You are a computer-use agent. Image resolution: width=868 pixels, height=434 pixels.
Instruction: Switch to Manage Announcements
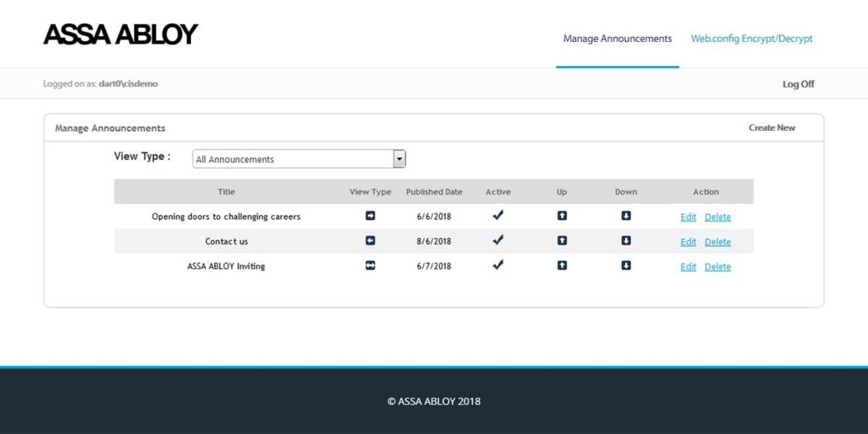click(617, 38)
